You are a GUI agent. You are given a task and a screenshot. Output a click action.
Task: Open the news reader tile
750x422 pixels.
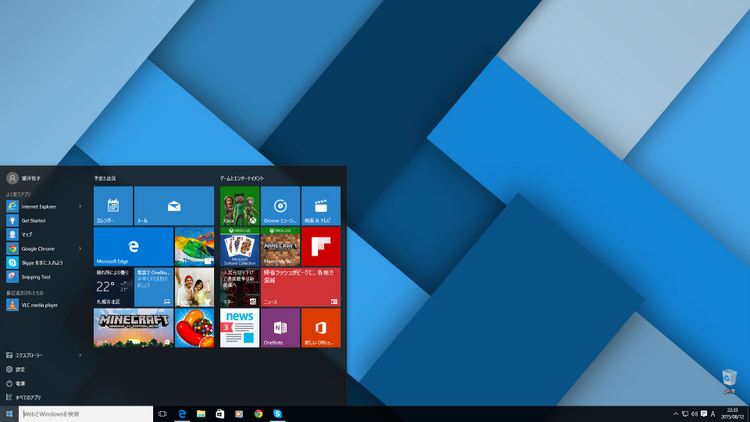[x=240, y=328]
